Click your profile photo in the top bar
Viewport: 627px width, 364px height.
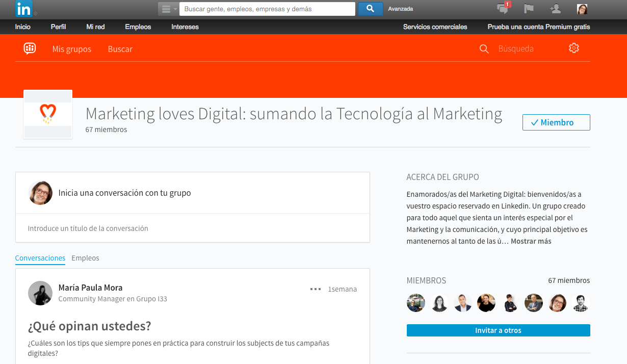(582, 9)
